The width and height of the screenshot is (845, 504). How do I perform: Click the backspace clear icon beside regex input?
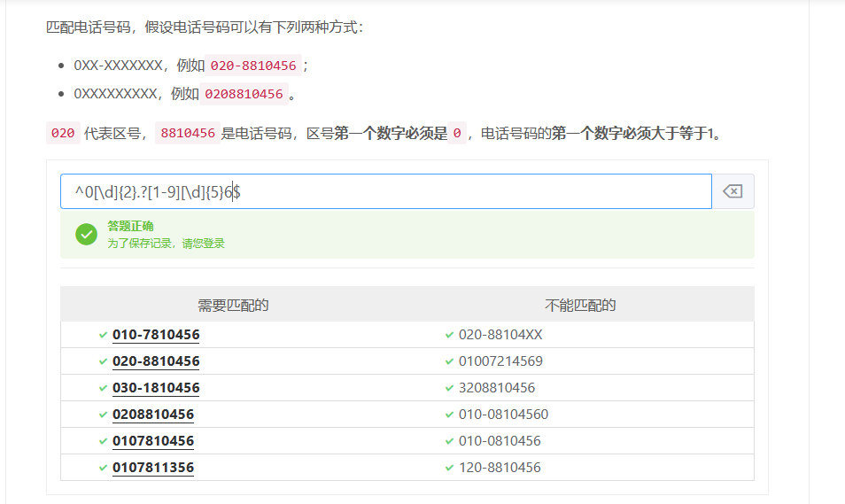click(x=733, y=191)
